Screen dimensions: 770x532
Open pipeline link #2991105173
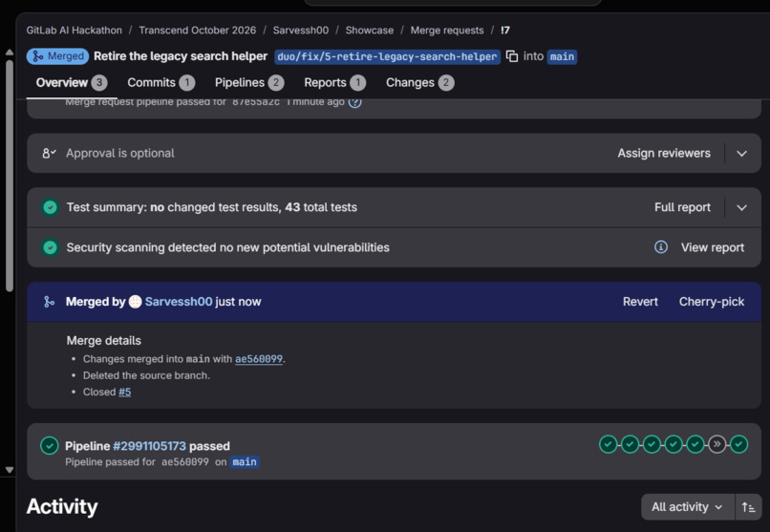coord(150,446)
